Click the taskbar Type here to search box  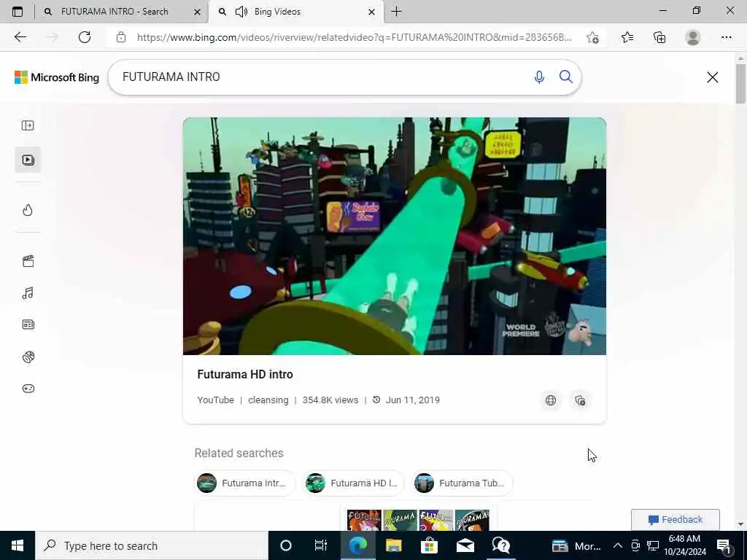tap(152, 545)
